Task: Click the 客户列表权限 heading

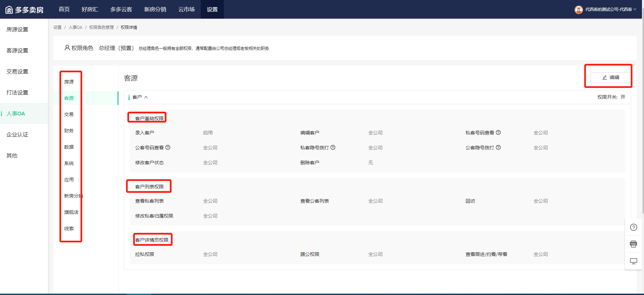Action: (x=149, y=187)
